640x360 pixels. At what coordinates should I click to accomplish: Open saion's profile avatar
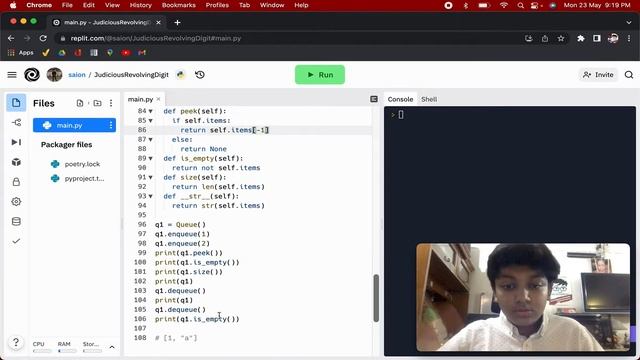tap(54, 75)
